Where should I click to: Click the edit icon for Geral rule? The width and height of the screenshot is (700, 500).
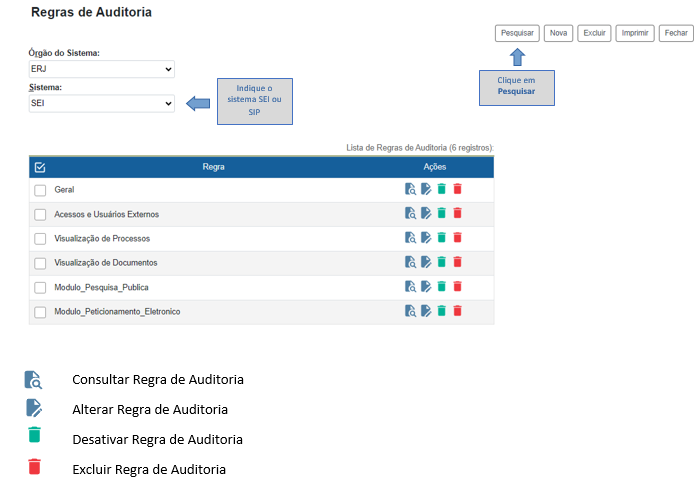point(426,189)
